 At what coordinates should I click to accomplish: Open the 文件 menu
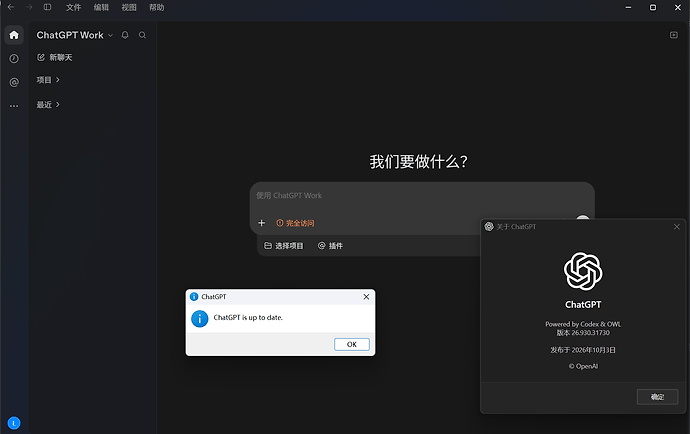[73, 7]
